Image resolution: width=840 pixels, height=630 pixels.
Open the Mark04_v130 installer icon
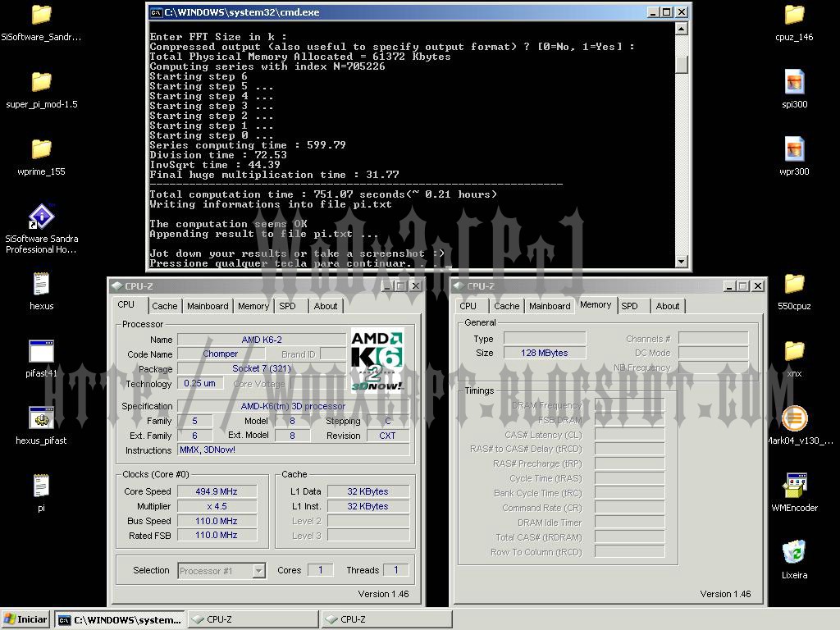click(794, 418)
